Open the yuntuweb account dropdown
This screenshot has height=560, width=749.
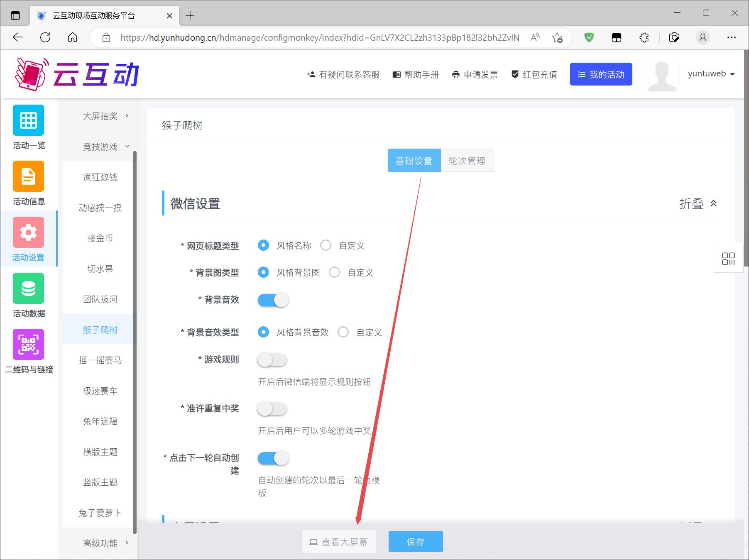(x=711, y=74)
